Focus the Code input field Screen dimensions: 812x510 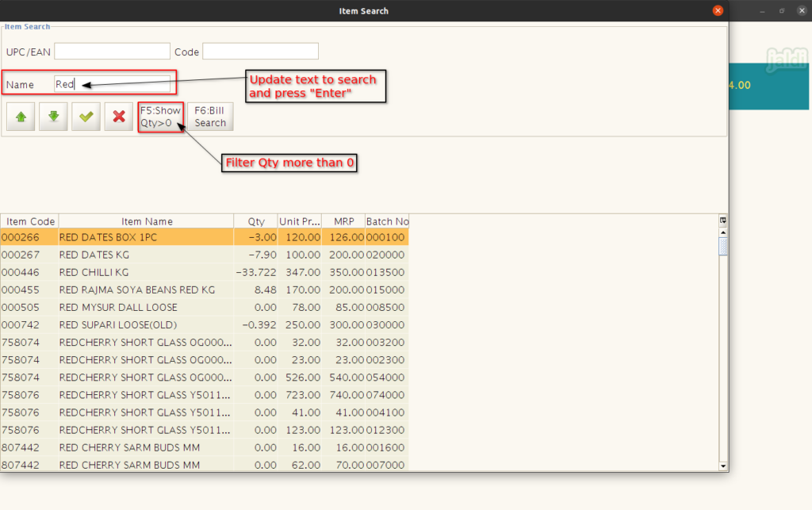260,52
